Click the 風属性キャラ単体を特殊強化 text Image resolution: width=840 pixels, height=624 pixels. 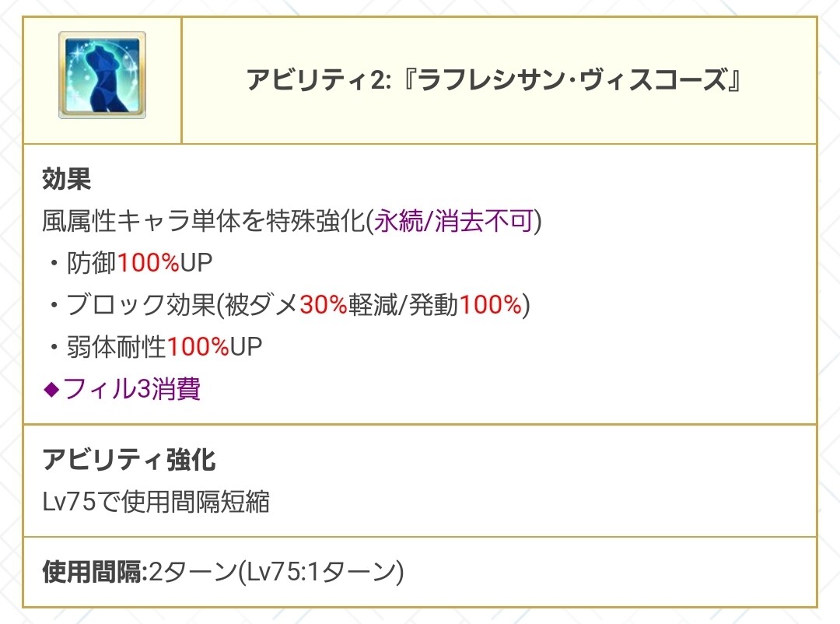click(x=204, y=223)
